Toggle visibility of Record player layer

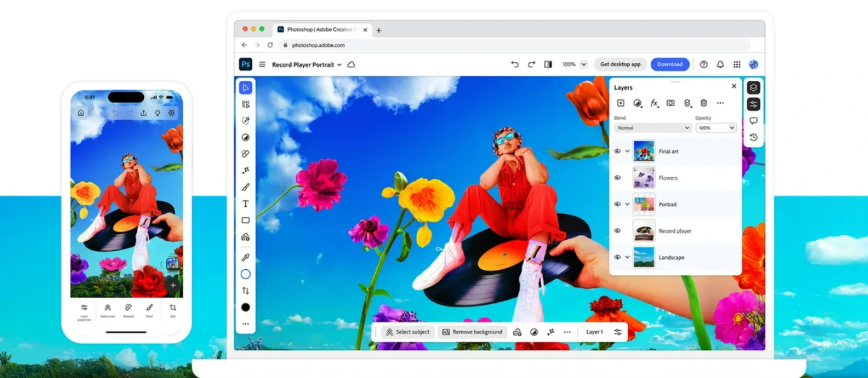pyautogui.click(x=617, y=231)
